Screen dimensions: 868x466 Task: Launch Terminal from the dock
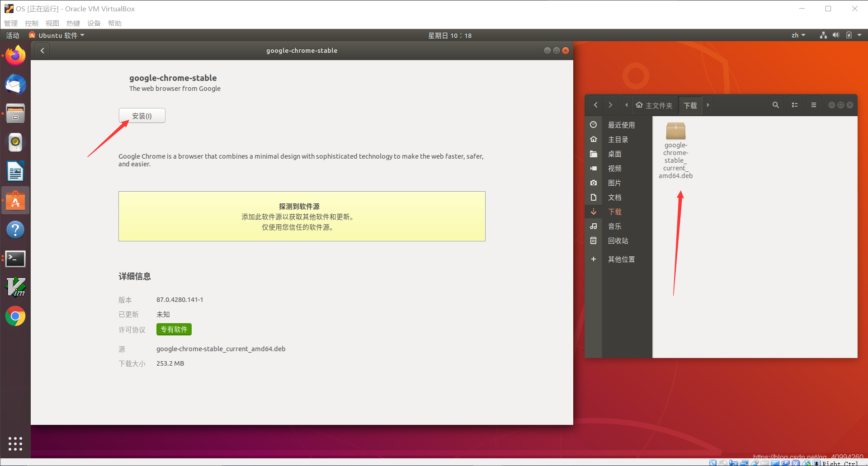[x=15, y=259]
